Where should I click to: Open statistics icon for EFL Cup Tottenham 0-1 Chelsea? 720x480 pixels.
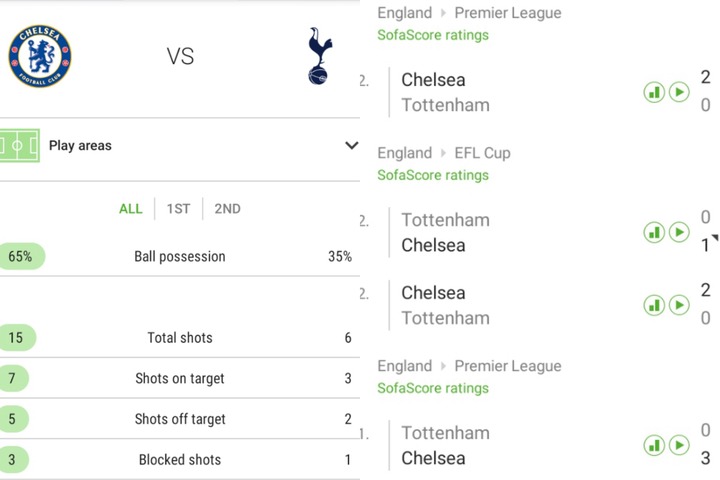tap(654, 232)
